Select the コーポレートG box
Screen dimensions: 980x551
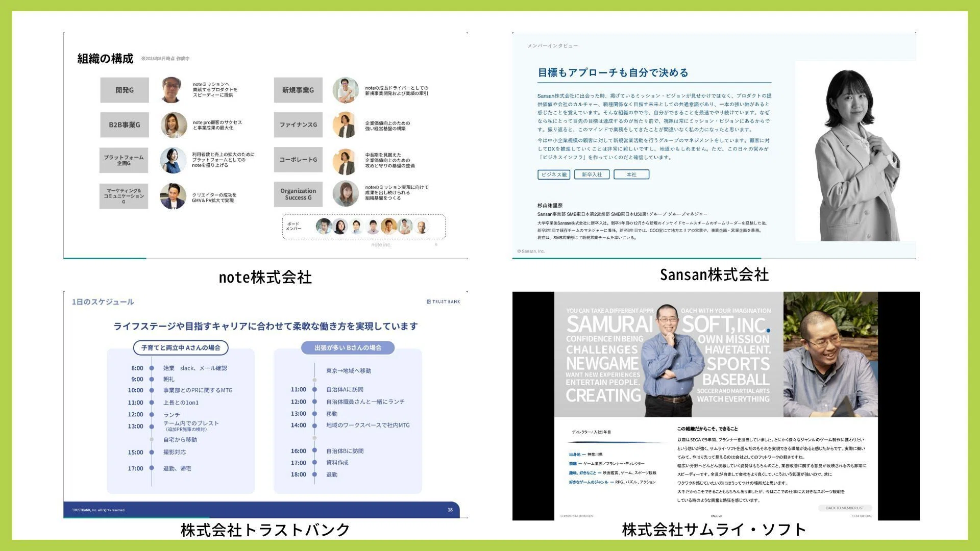pos(298,160)
